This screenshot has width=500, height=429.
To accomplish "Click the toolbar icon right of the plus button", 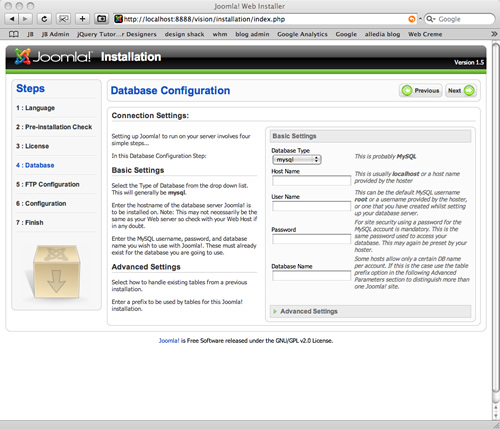I will tap(101, 19).
